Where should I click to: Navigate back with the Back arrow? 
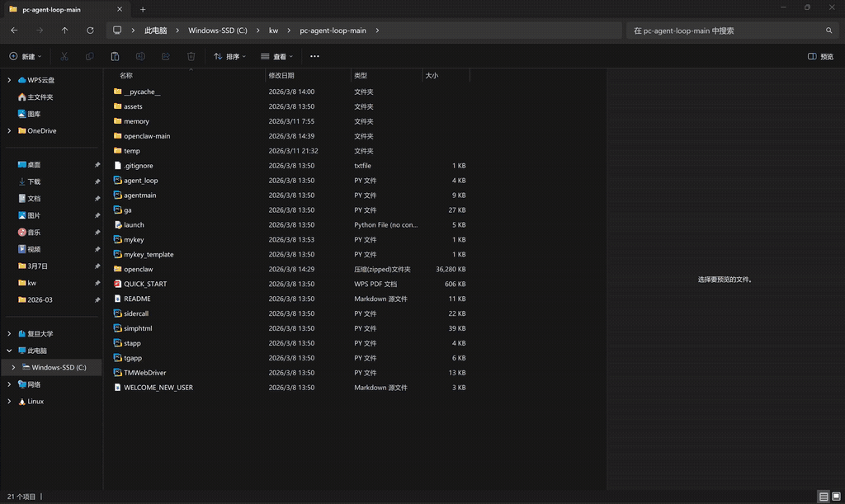click(x=14, y=31)
